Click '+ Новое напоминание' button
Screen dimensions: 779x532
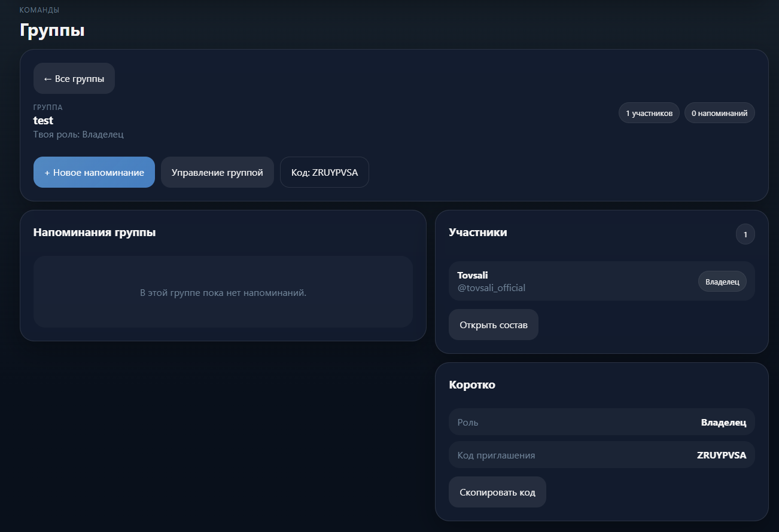[94, 172]
